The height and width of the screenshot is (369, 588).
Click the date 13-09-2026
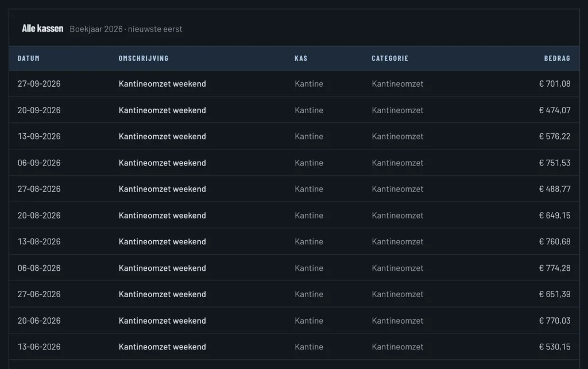39,136
